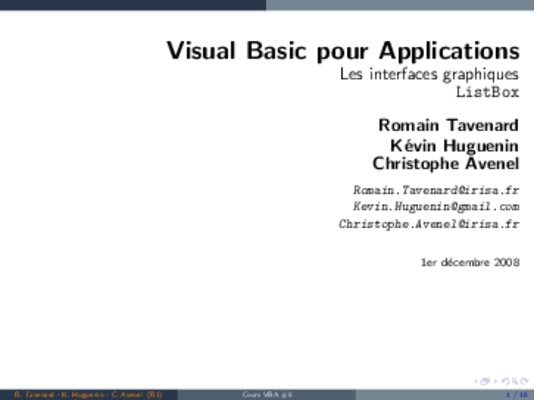Advance to next slide with right arrow icon

tap(496, 381)
